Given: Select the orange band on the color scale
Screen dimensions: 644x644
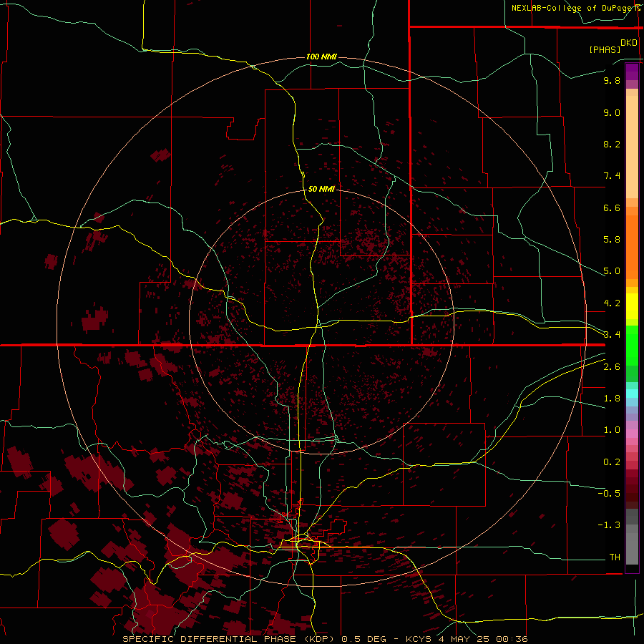Looking at the screenshot, I should [632, 248].
